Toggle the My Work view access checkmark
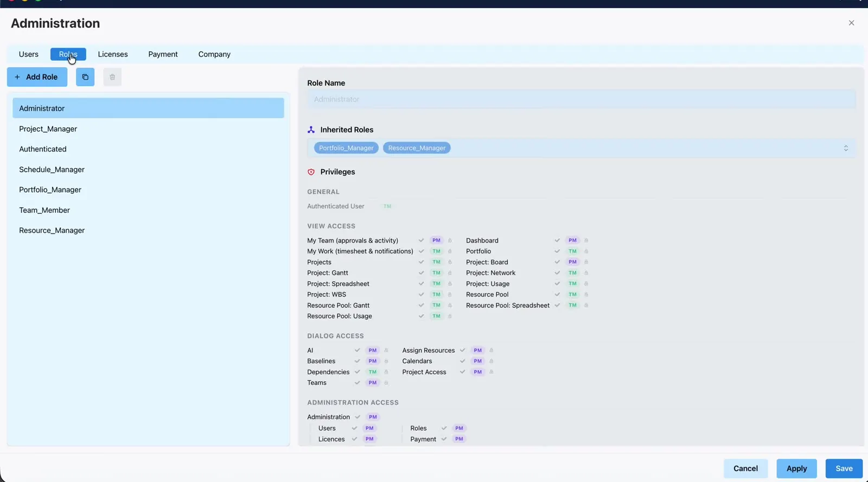The height and width of the screenshot is (482, 868). pos(421,251)
